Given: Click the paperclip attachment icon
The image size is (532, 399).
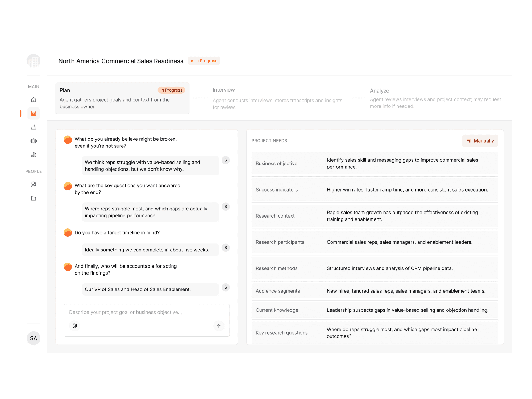Looking at the screenshot, I should click(75, 326).
